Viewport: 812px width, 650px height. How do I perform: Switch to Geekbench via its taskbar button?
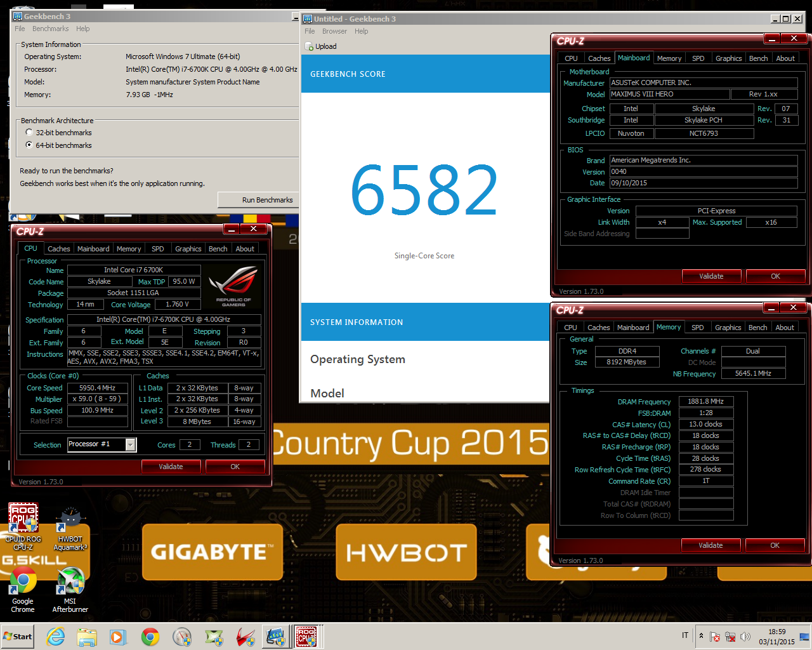[276, 637]
